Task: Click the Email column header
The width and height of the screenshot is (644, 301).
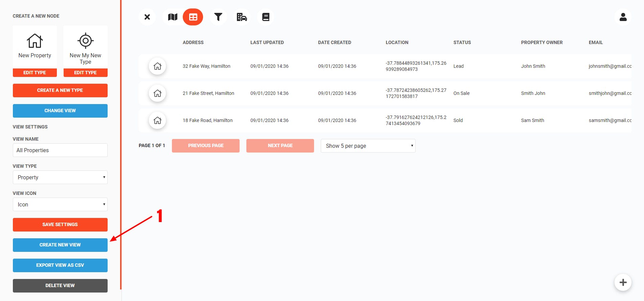Action: (x=596, y=42)
